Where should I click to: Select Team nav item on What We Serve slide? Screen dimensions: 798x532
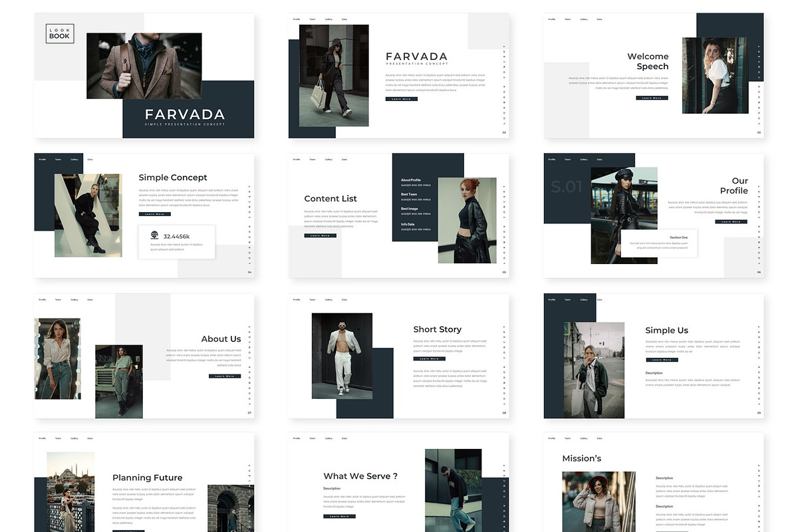(313, 438)
